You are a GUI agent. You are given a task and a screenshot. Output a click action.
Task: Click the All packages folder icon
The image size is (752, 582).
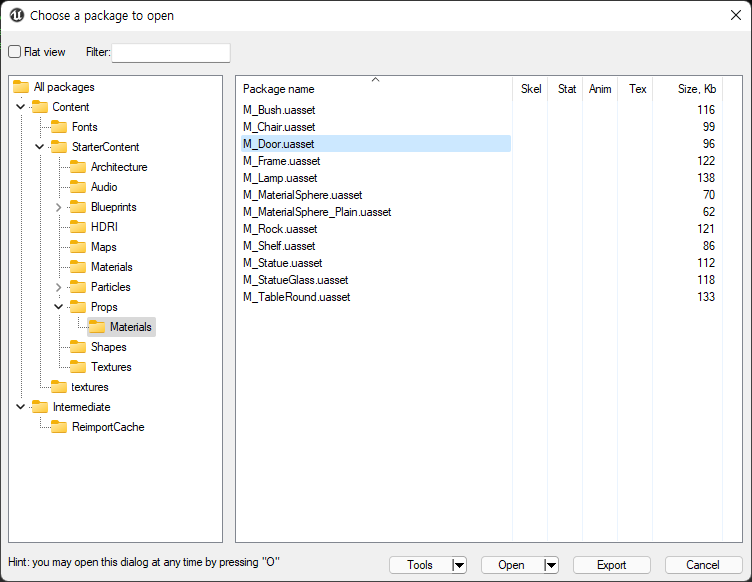21,87
